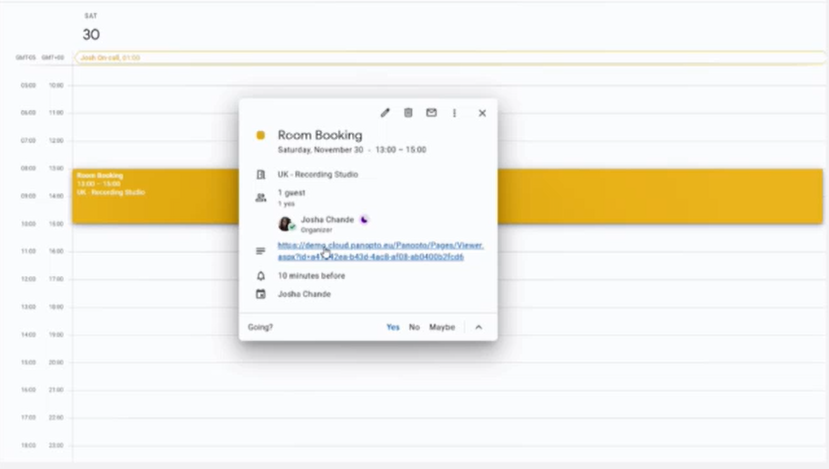This screenshot has height=469, width=829.
Task: Click Josha Chande's organizer avatar
Action: [x=286, y=224]
